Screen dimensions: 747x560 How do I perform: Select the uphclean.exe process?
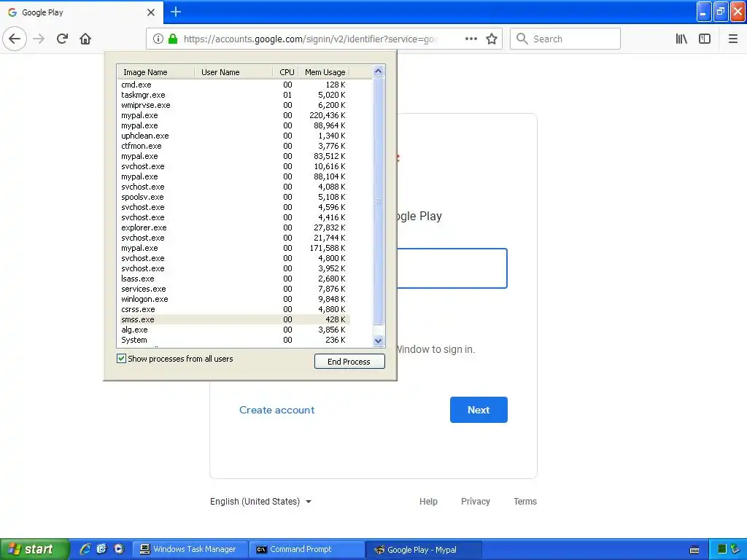(x=233, y=136)
